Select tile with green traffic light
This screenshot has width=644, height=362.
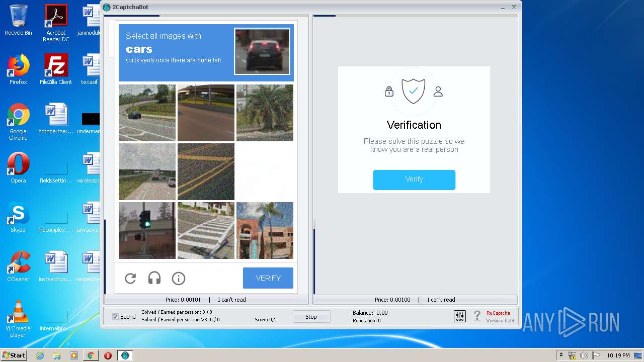coord(147,230)
